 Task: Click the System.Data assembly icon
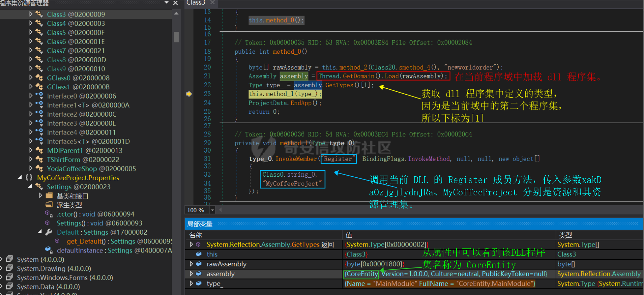[10, 287]
